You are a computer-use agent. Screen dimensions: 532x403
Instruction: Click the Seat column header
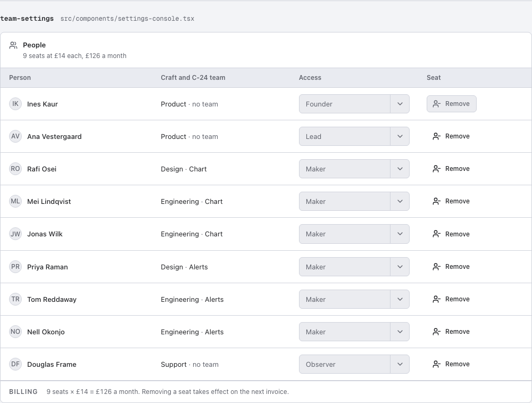point(434,78)
